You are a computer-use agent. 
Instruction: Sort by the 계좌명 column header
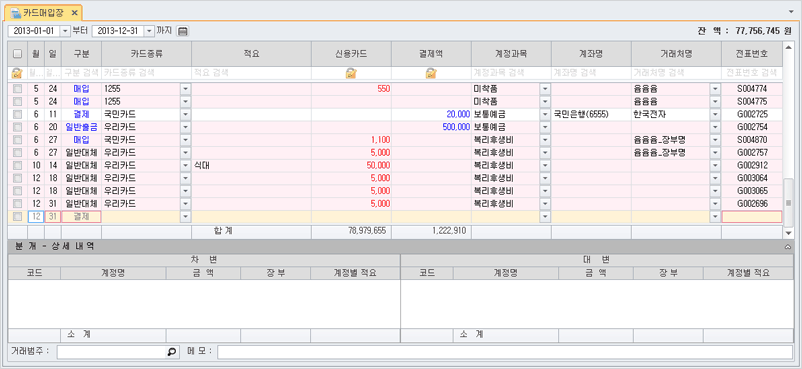pyautogui.click(x=591, y=54)
